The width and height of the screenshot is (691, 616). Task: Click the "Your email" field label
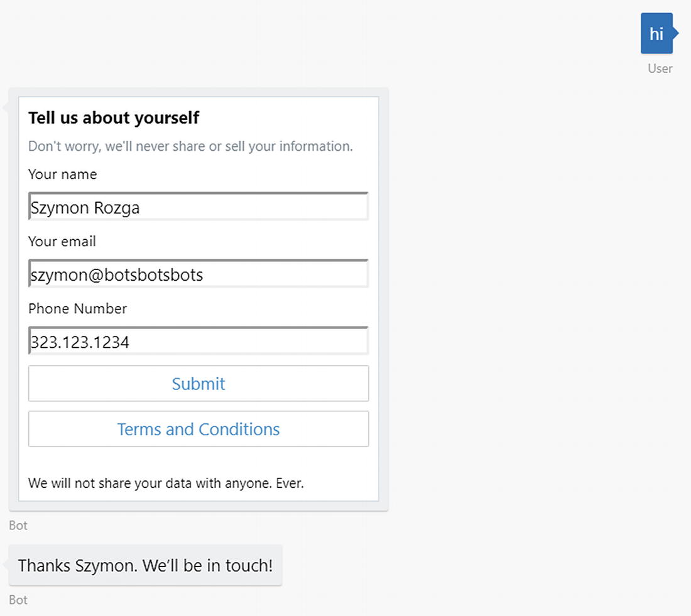click(62, 242)
